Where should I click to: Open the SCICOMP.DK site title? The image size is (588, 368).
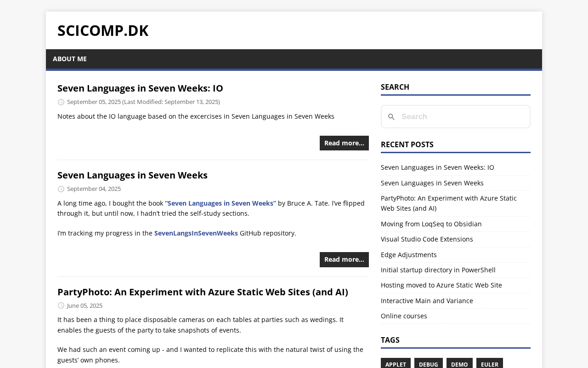click(103, 30)
